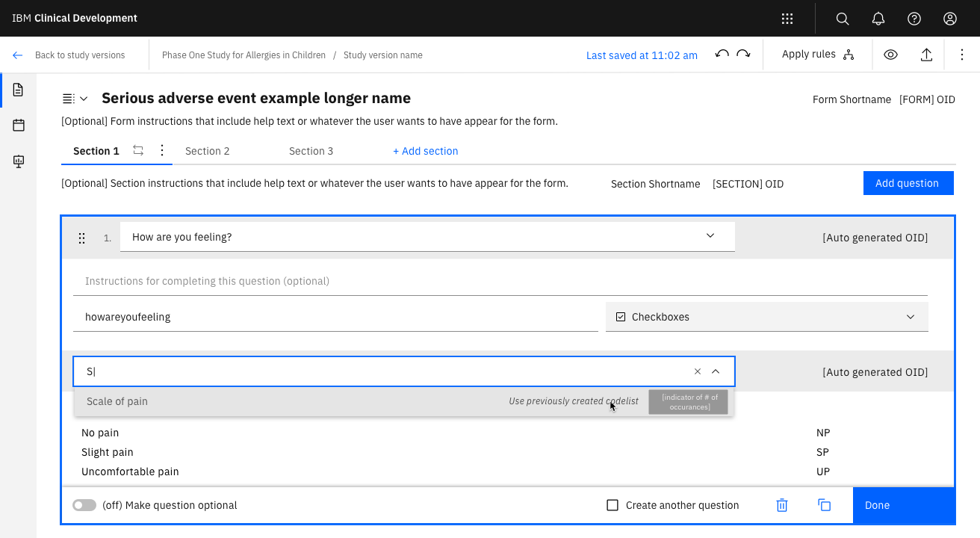Viewport: 980px width, 538px height.
Task: Open the user profile avatar icon
Action: click(950, 19)
